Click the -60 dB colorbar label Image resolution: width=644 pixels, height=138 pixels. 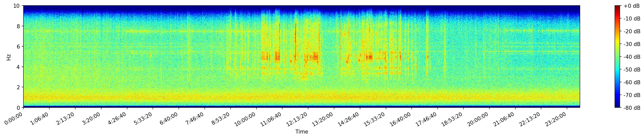tap(632, 82)
